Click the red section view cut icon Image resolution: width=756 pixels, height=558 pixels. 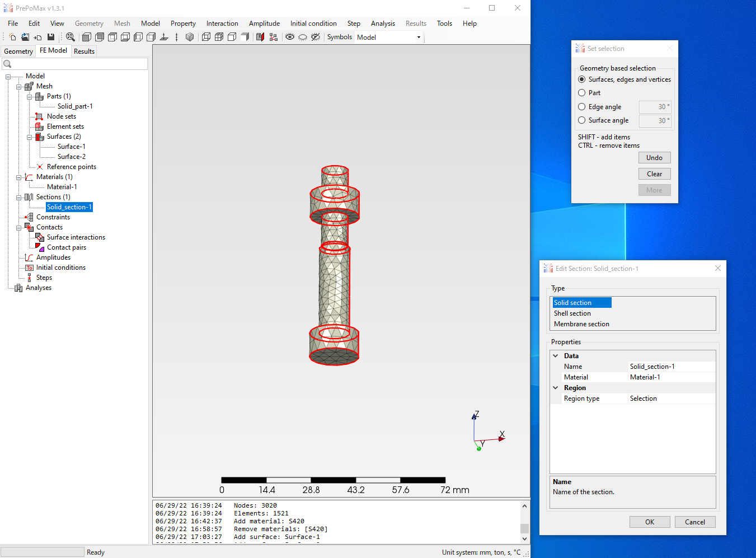[260, 37]
